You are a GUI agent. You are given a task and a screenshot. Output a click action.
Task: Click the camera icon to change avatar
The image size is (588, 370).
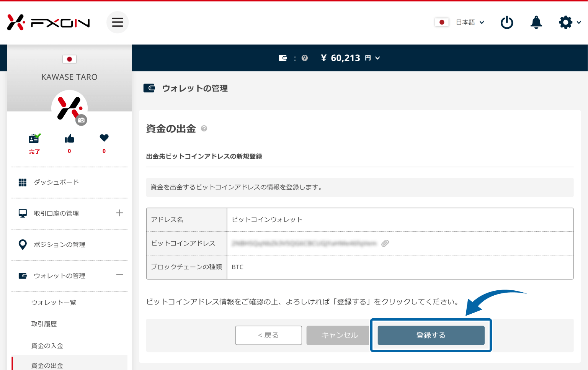pos(81,120)
